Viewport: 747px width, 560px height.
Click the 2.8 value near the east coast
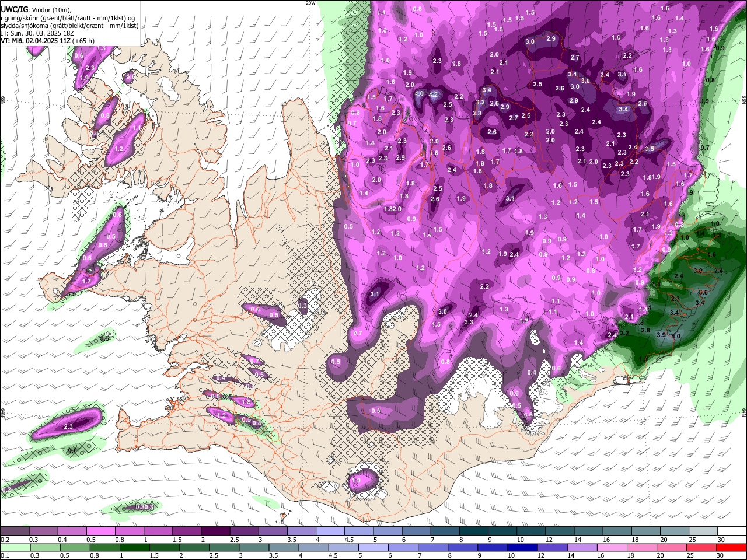tap(645, 331)
